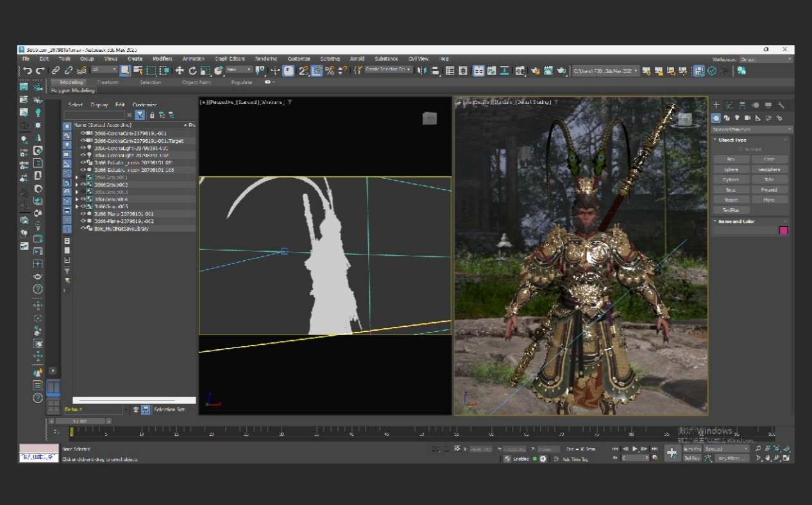The height and width of the screenshot is (505, 812).
Task: Toggle the Angle Snap icon
Action: pos(317,70)
